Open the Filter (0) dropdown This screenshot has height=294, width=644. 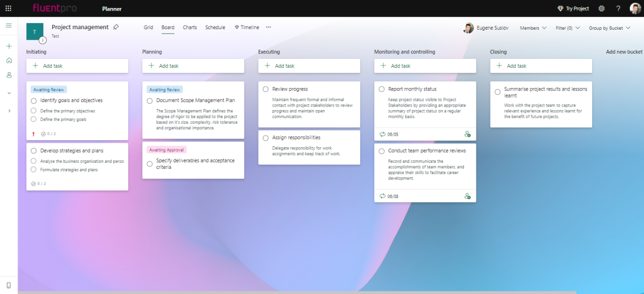tap(568, 28)
